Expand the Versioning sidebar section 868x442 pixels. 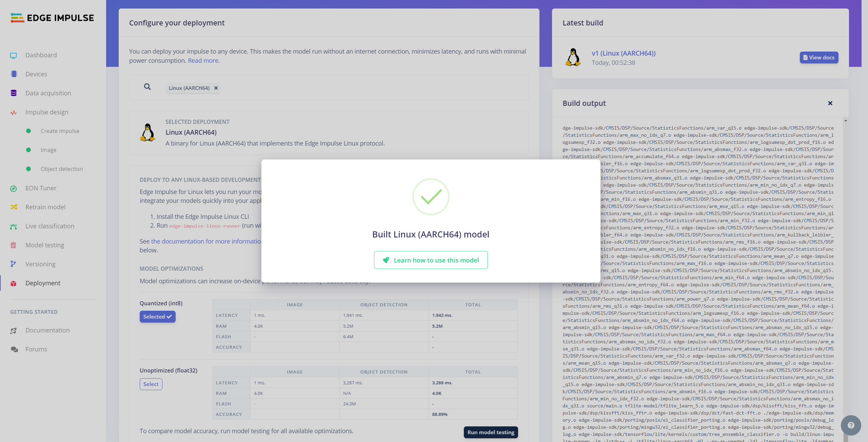point(40,263)
